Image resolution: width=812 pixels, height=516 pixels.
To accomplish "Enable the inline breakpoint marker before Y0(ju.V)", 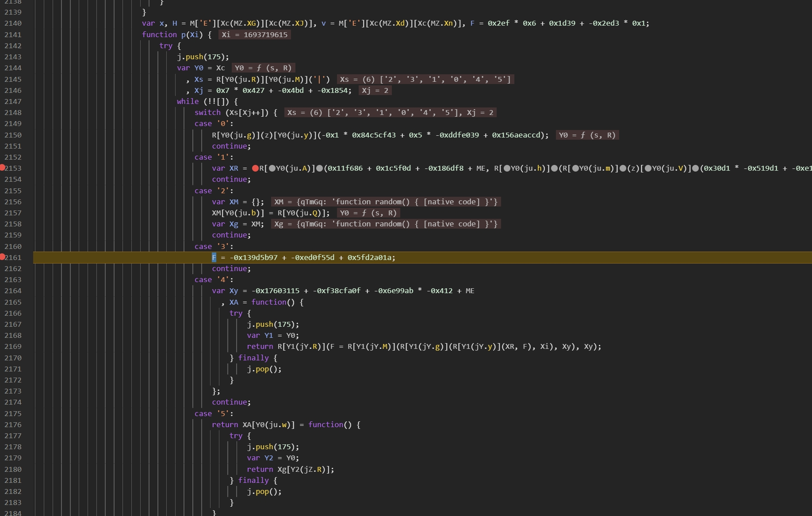I will (x=648, y=168).
